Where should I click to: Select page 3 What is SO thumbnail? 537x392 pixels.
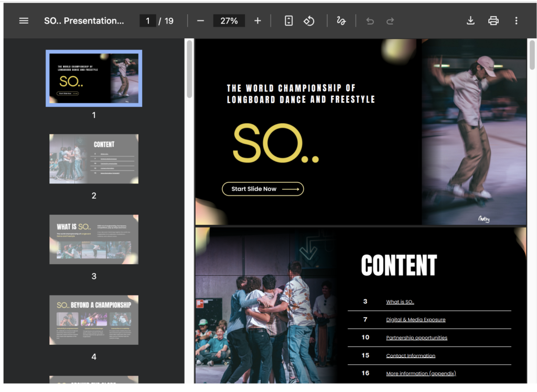[x=94, y=239]
